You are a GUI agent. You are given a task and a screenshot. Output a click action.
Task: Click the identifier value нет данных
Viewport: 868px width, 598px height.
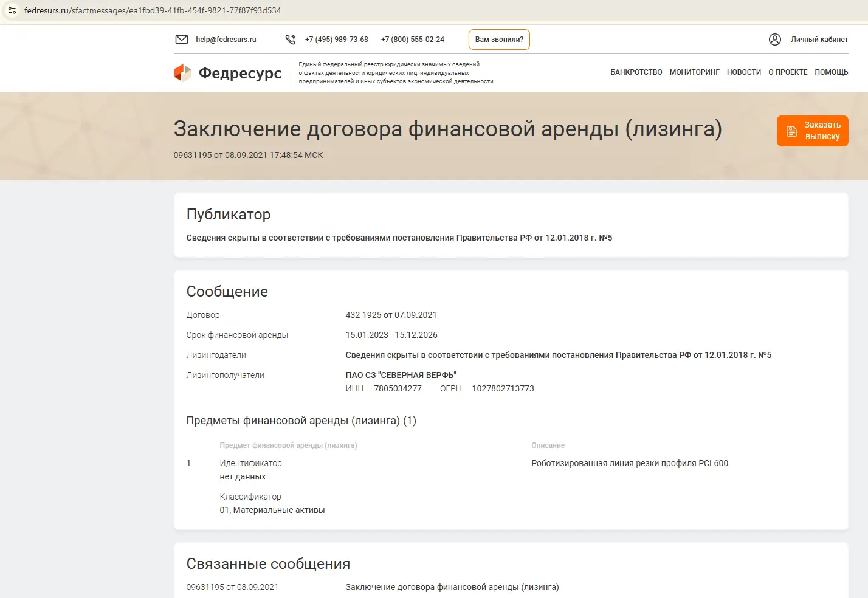pyautogui.click(x=243, y=476)
